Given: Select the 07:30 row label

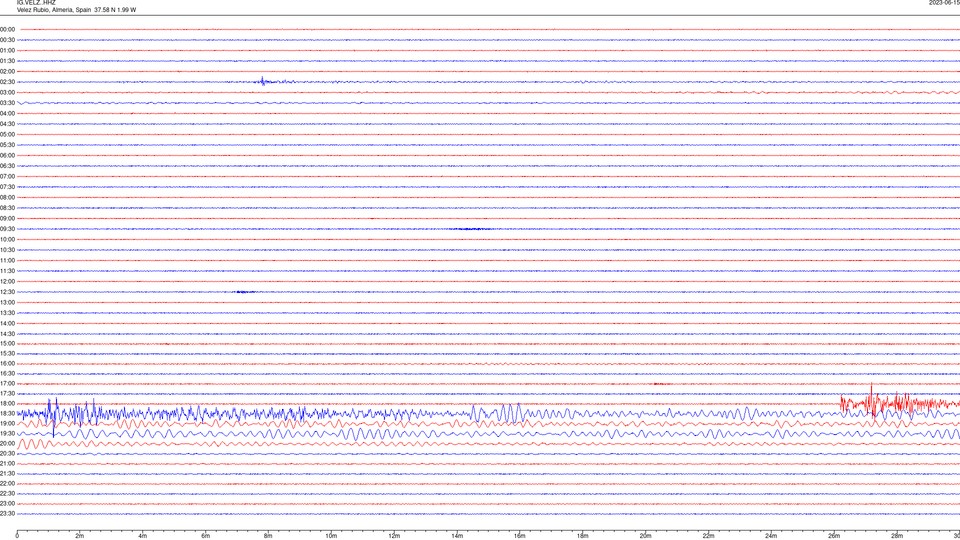Looking at the screenshot, I should click(7, 187).
